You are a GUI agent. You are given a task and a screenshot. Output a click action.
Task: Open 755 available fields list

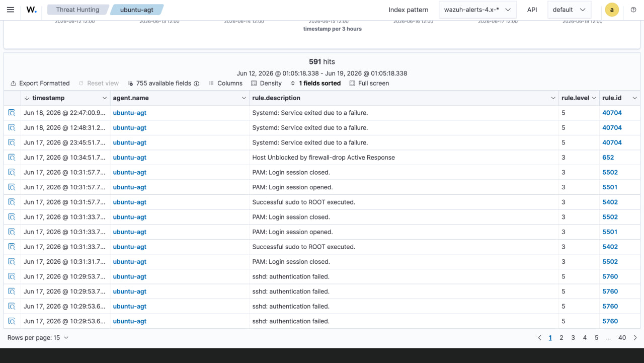(159, 83)
